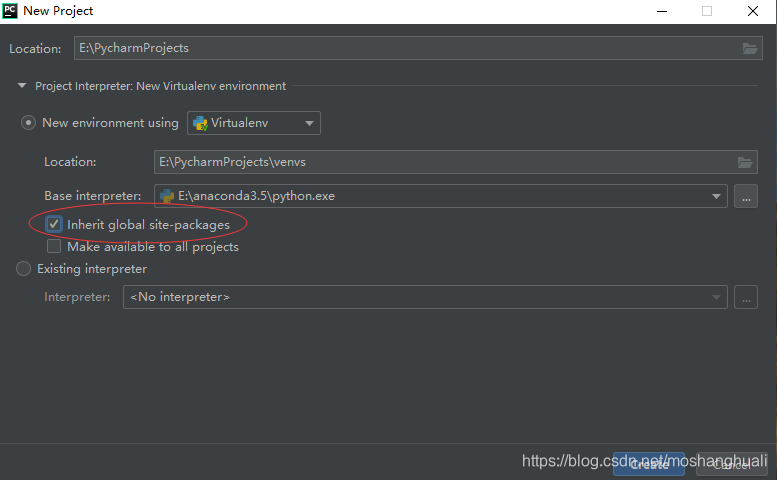Open the No interpreter dropdown
This screenshot has height=480, width=777.
point(425,297)
